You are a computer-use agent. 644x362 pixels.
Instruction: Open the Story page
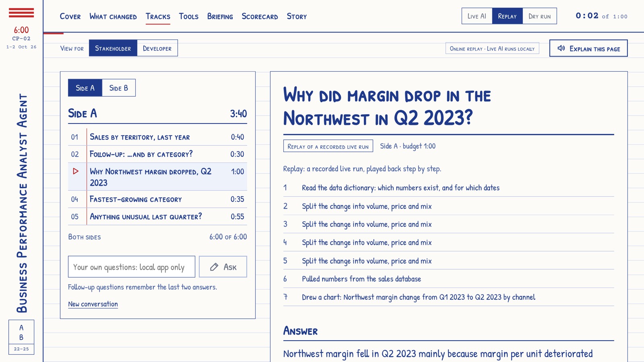click(297, 16)
